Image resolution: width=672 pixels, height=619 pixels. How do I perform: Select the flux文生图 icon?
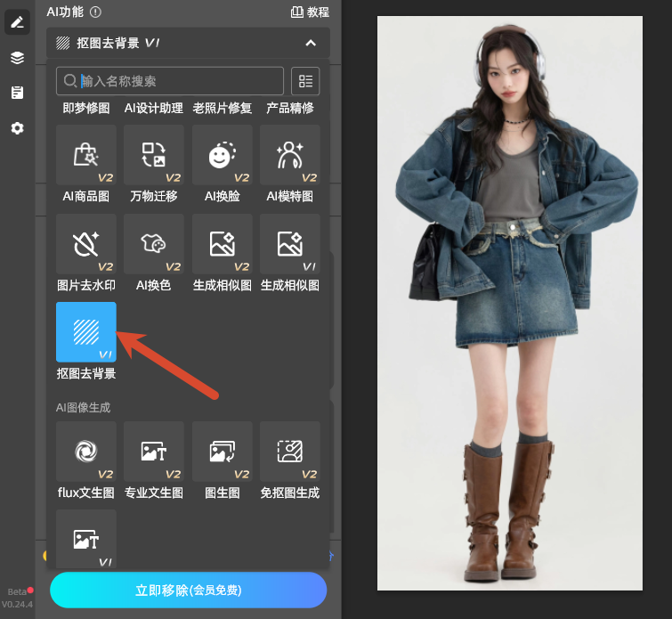(x=86, y=452)
